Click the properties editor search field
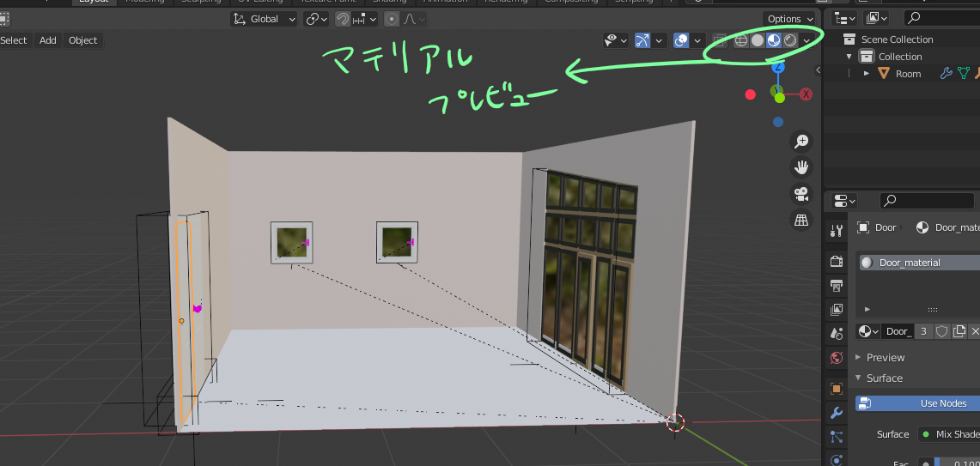The height and width of the screenshot is (466, 980). click(928, 201)
